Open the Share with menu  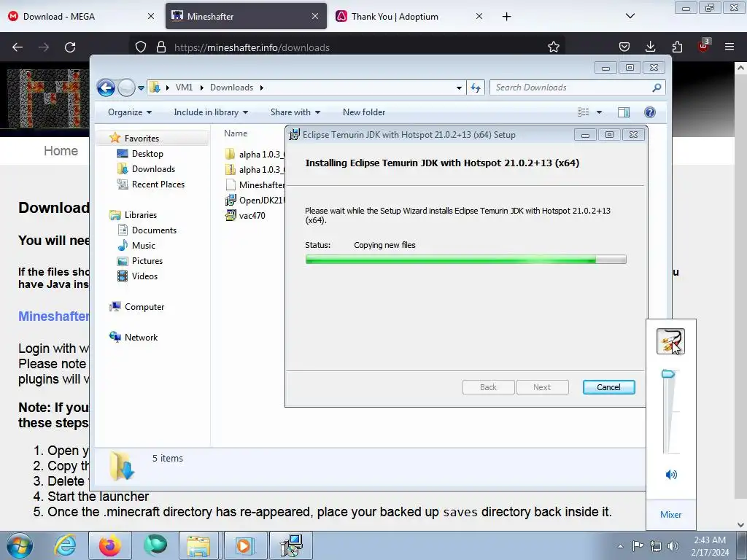pyautogui.click(x=295, y=112)
